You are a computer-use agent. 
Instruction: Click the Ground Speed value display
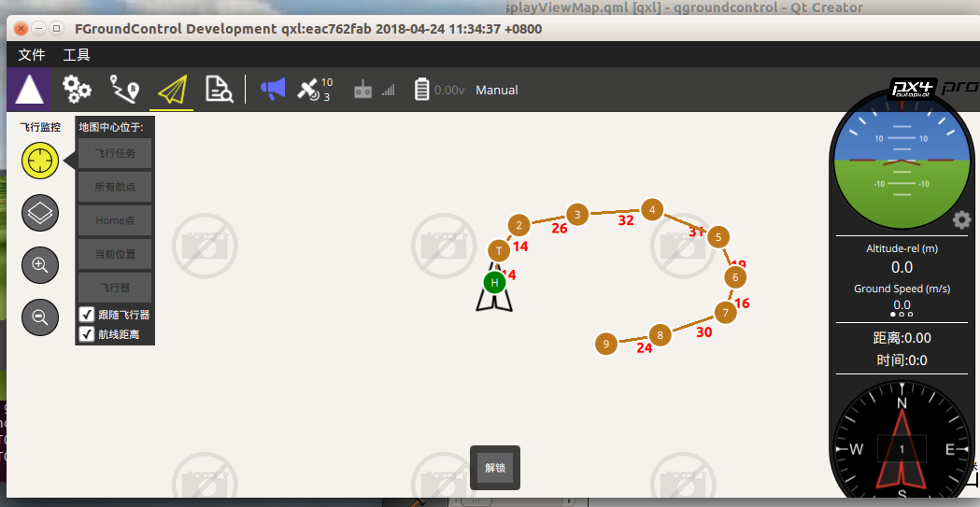click(902, 304)
